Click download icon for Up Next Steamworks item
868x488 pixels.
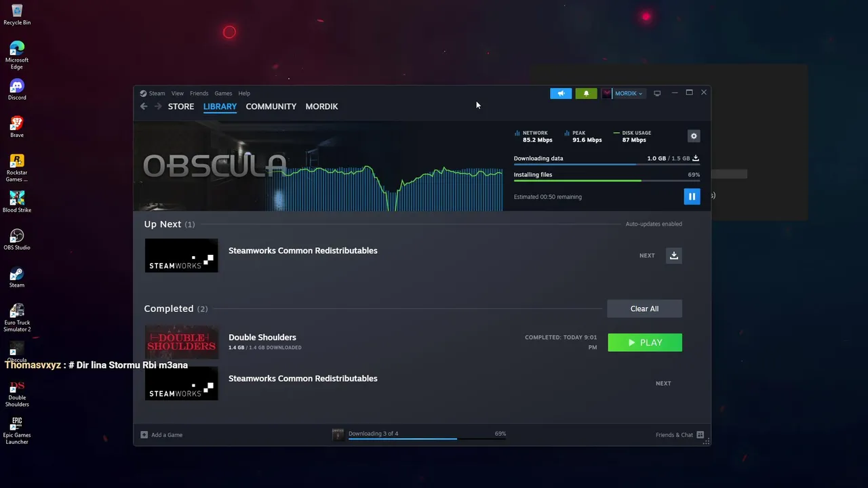click(x=673, y=256)
